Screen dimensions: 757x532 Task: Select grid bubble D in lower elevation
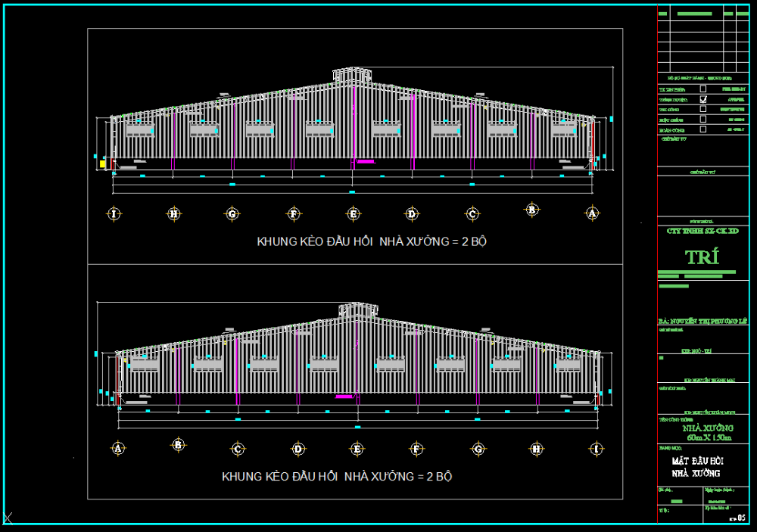tap(298, 450)
